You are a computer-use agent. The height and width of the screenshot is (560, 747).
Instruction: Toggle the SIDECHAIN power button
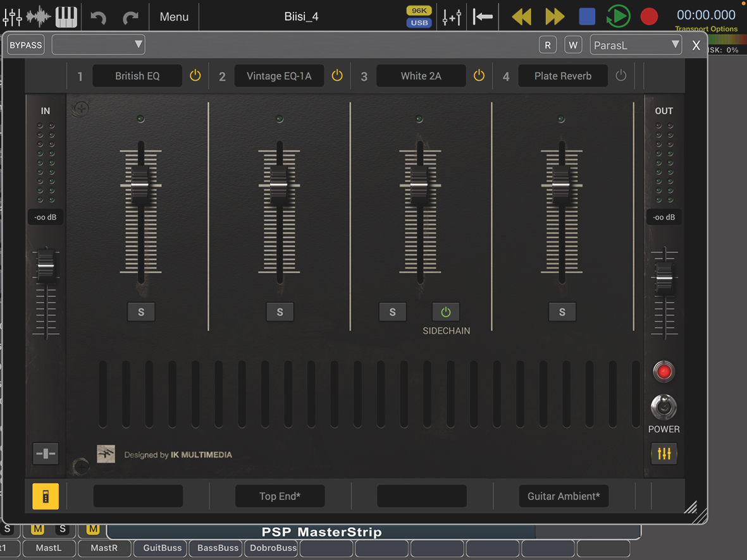coord(446,312)
